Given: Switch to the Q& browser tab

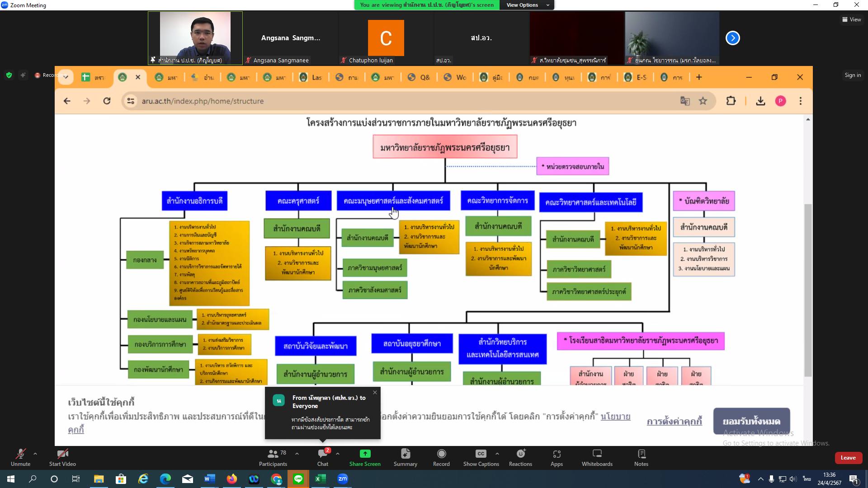Looking at the screenshot, I should (x=419, y=77).
